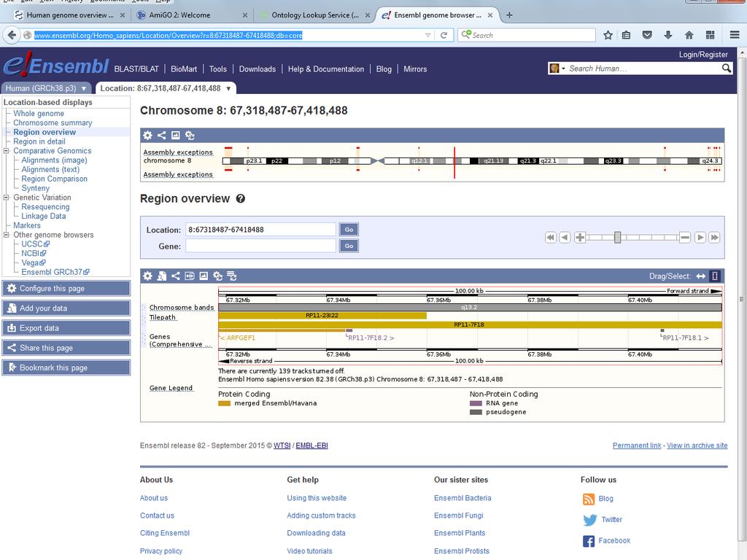
Task: Open Human (GRCh38.p3) tab dropdown arrow
Action: click(x=84, y=88)
